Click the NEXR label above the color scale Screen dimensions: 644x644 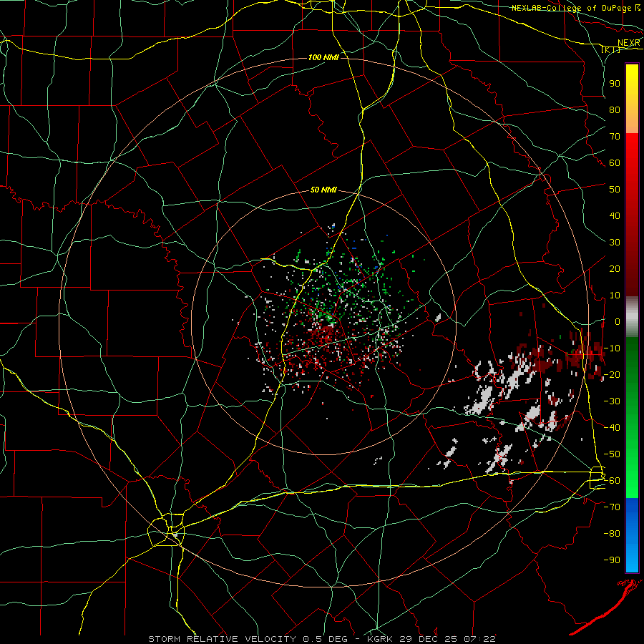[x=629, y=43]
